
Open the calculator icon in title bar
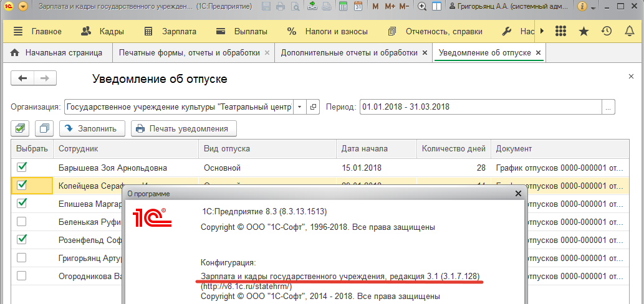click(344, 7)
